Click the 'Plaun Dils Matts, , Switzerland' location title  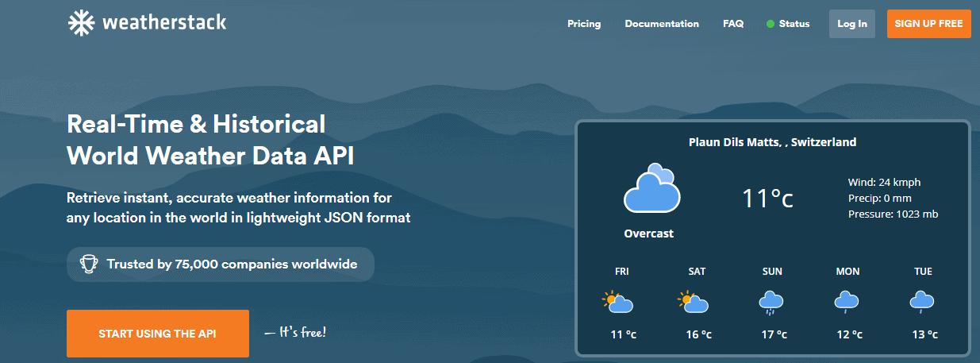pyautogui.click(x=772, y=142)
